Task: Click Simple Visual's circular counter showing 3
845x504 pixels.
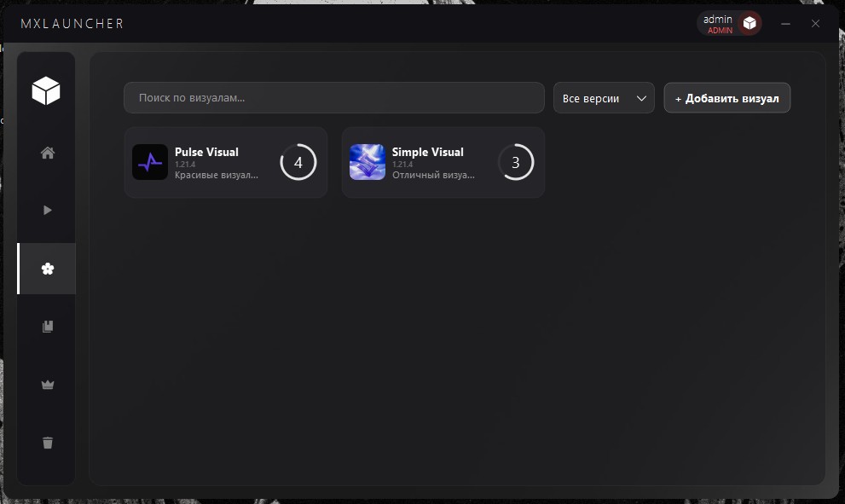Action: point(516,162)
